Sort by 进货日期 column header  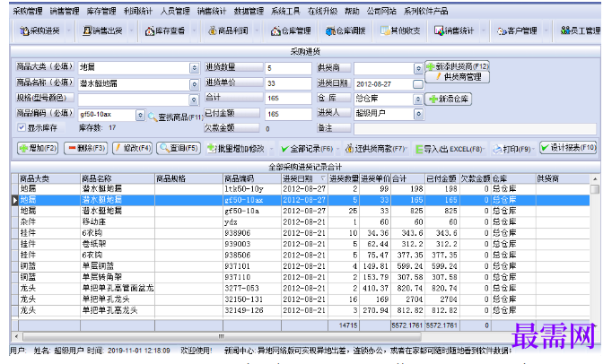click(304, 178)
